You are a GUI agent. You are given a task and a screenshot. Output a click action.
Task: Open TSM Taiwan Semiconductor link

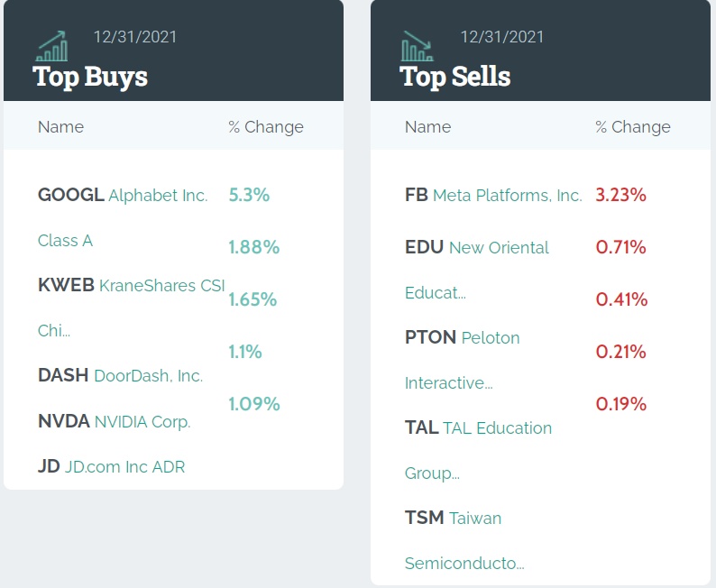453,518
